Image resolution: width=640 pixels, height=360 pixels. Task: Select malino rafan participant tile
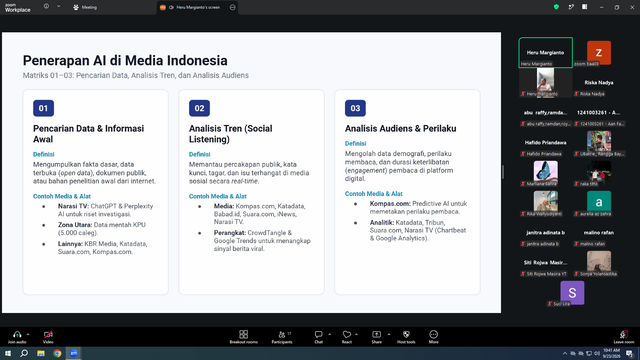pos(599,233)
